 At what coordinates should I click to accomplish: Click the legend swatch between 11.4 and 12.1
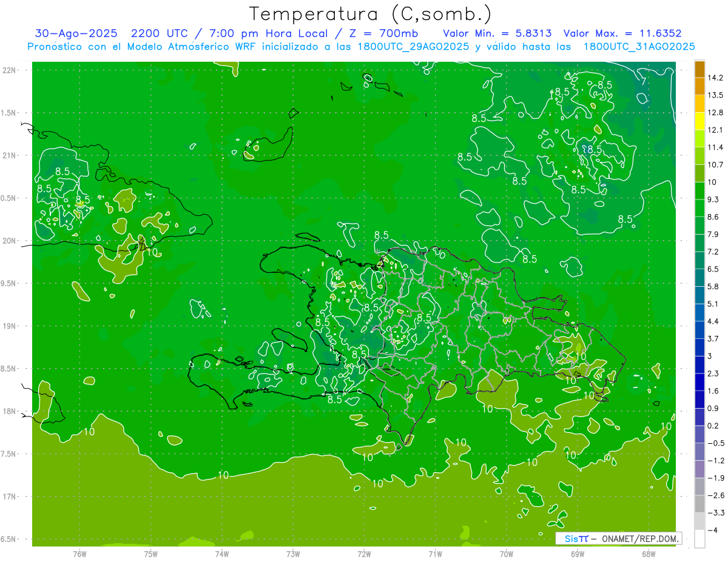[699, 138]
